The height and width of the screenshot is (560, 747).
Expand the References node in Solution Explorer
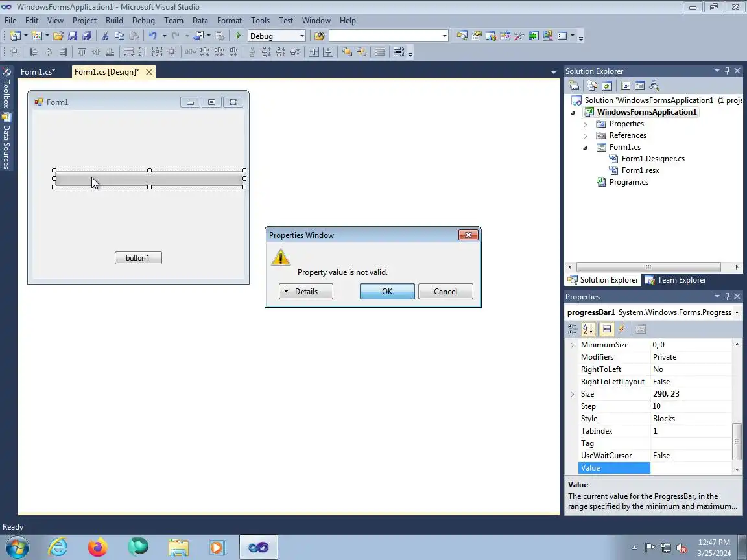coord(586,135)
